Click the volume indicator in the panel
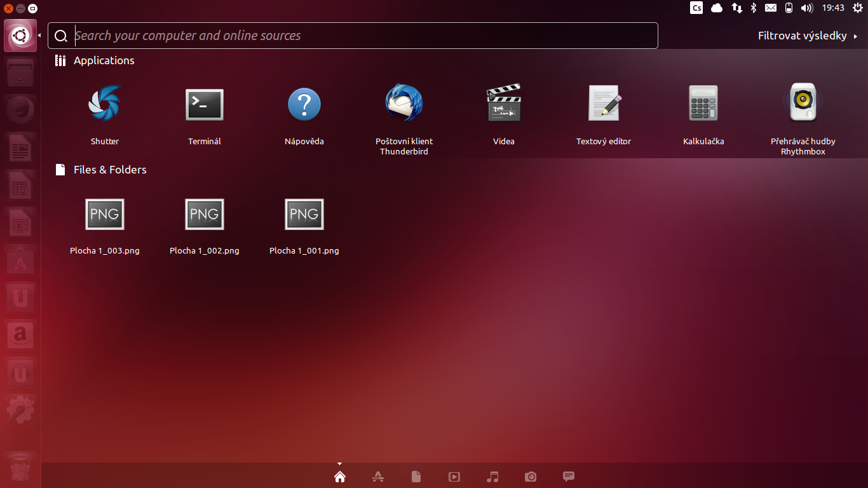The height and width of the screenshot is (488, 868). 807,8
